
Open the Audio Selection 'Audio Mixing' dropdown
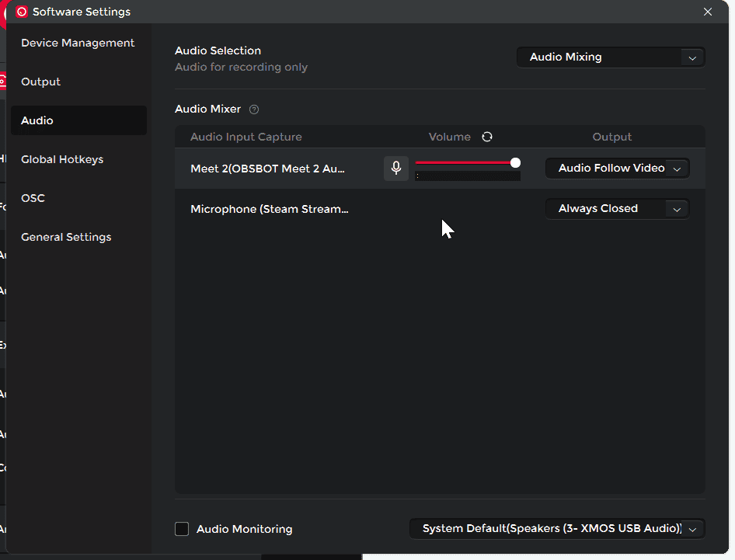[x=611, y=57]
